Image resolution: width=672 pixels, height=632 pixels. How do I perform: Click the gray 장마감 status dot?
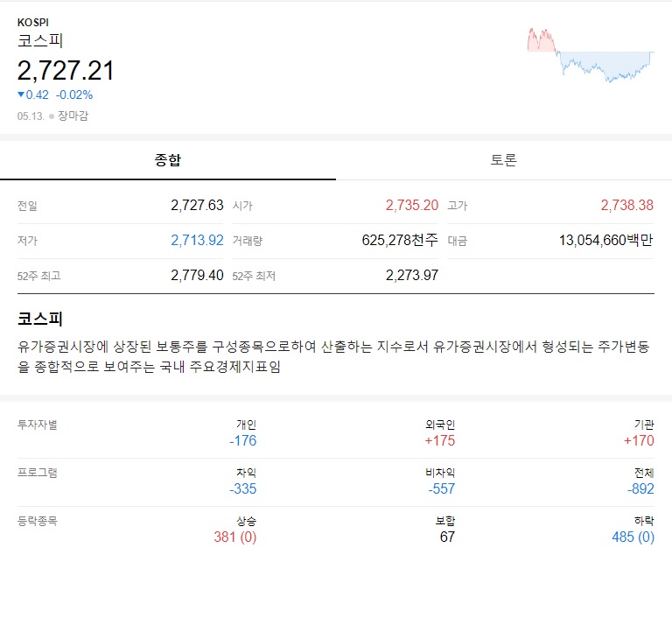pyautogui.click(x=52, y=116)
